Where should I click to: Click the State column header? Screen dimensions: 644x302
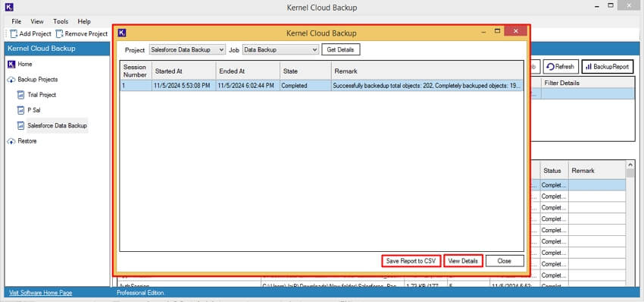(x=305, y=71)
